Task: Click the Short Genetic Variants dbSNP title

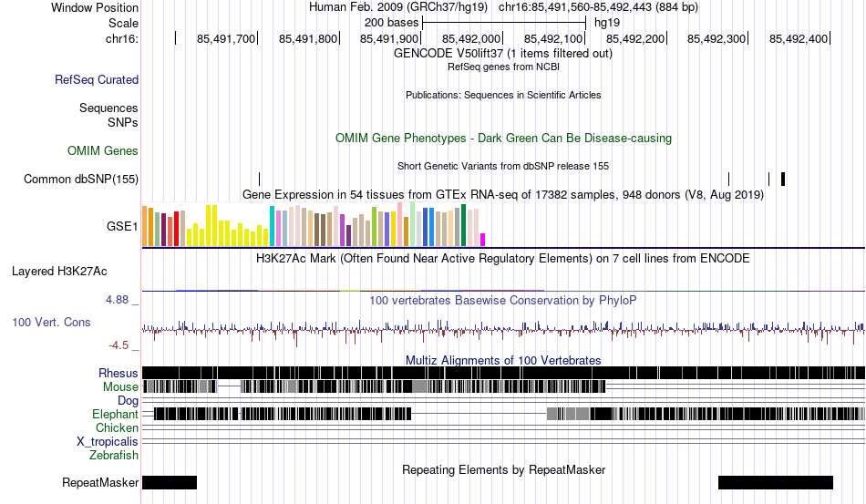Action: click(x=503, y=166)
